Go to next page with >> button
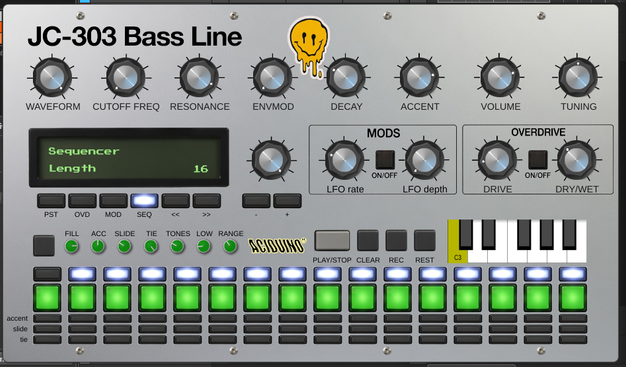This screenshot has width=626, height=367. coord(207,200)
